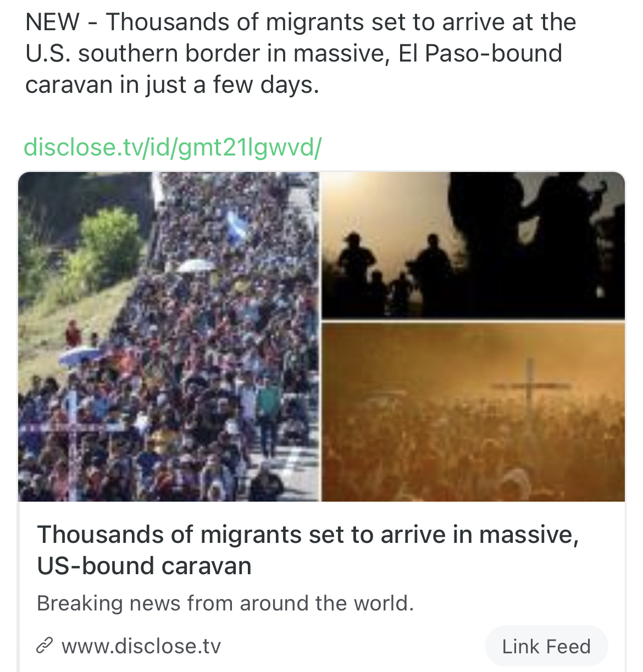Click the headline 'Thousands of migrants set to arrive in massive'
This screenshot has width=643, height=672.
308,534
